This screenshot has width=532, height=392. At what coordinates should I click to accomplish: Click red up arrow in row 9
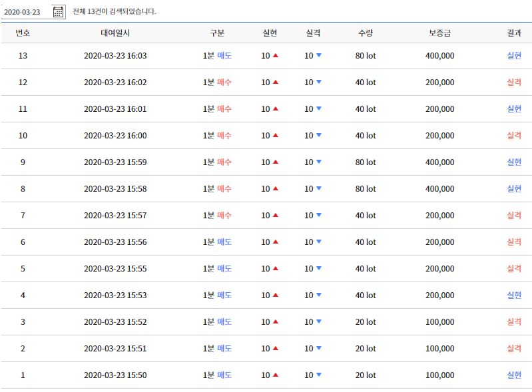pos(276,162)
